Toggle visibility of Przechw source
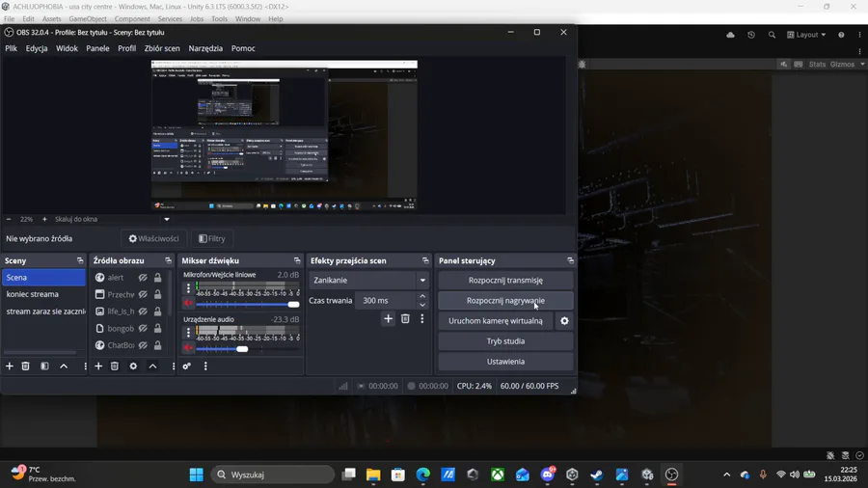This screenshot has width=868, height=488. pos(143,294)
